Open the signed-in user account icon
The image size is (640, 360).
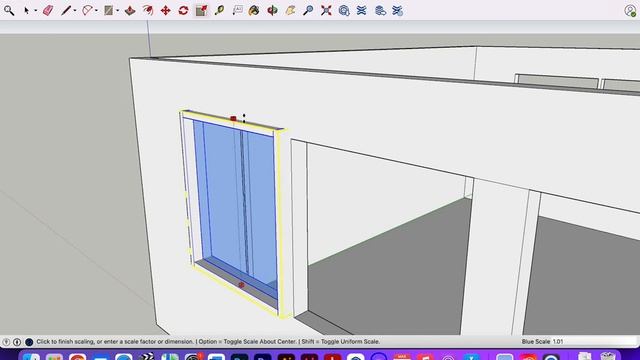click(x=630, y=11)
